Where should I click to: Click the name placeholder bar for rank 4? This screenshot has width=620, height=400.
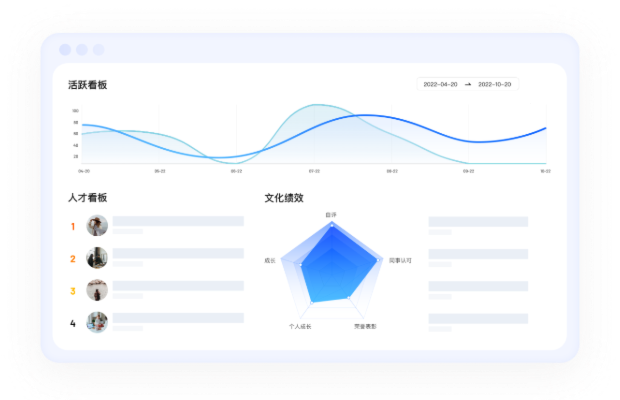coord(178,318)
